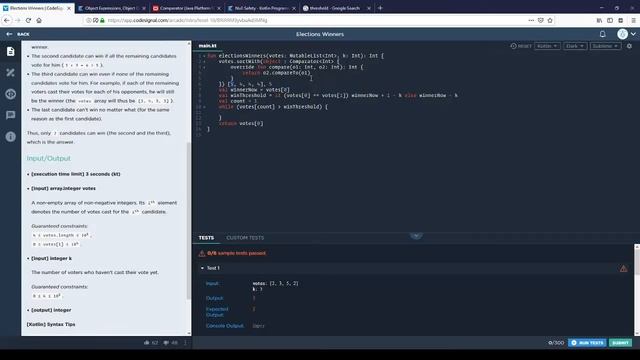Switch to the CUSTOM TESTS tab
Image resolution: width=640 pixels, height=360 pixels.
coord(245,238)
